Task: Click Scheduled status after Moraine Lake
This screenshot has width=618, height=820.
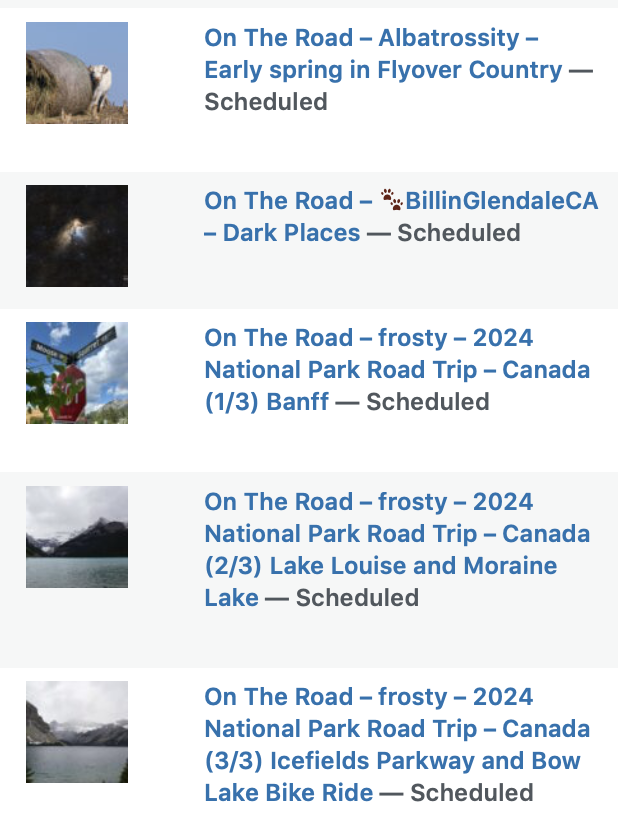Action: [357, 598]
